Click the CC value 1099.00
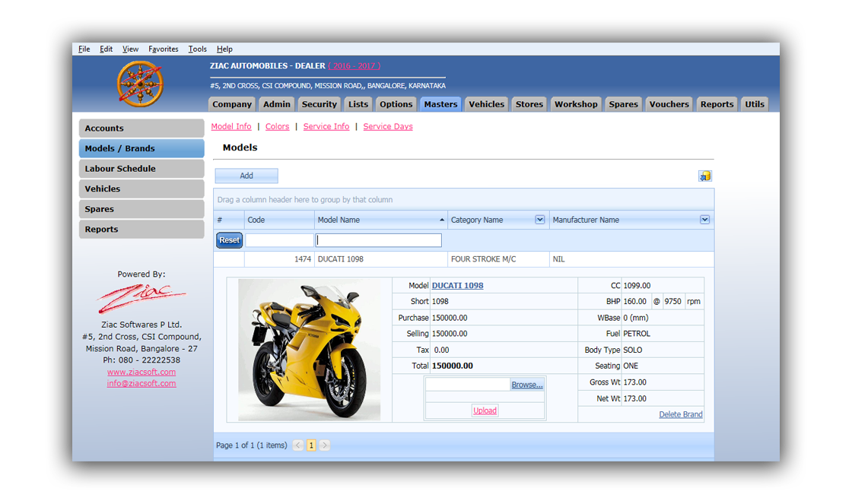 pos(637,286)
